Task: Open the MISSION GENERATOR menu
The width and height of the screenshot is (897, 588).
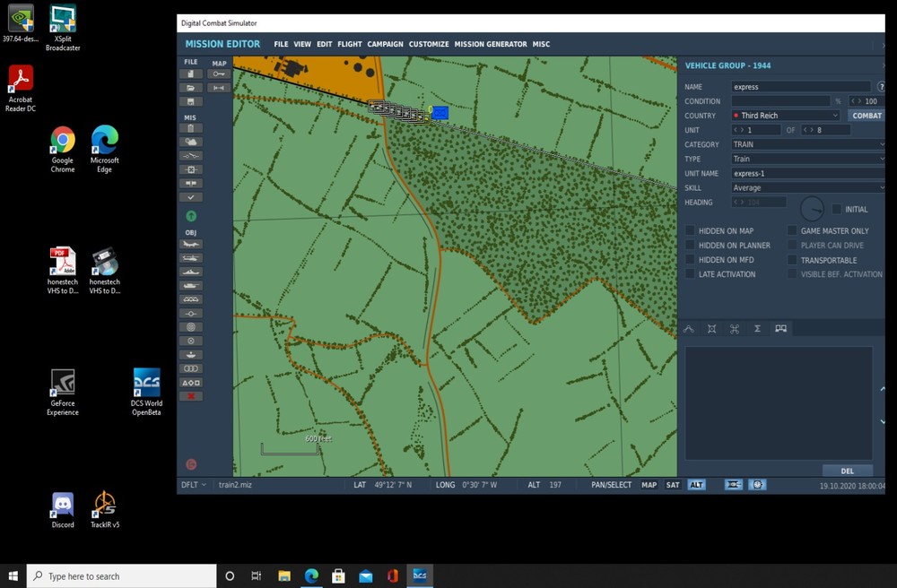Action: coord(490,44)
